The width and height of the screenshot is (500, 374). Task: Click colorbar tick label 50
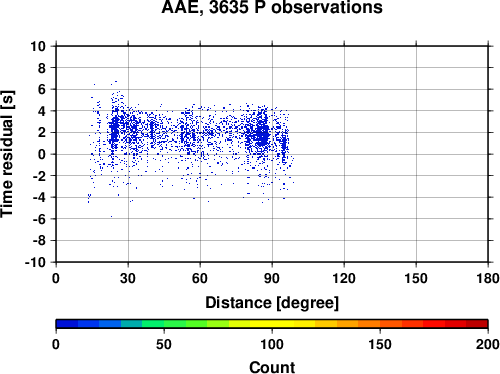164,344
